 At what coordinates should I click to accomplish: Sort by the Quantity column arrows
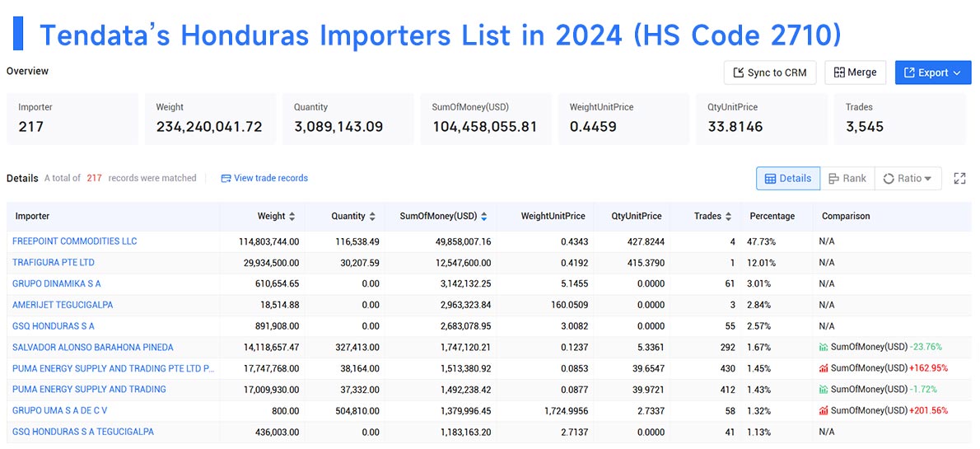372,217
